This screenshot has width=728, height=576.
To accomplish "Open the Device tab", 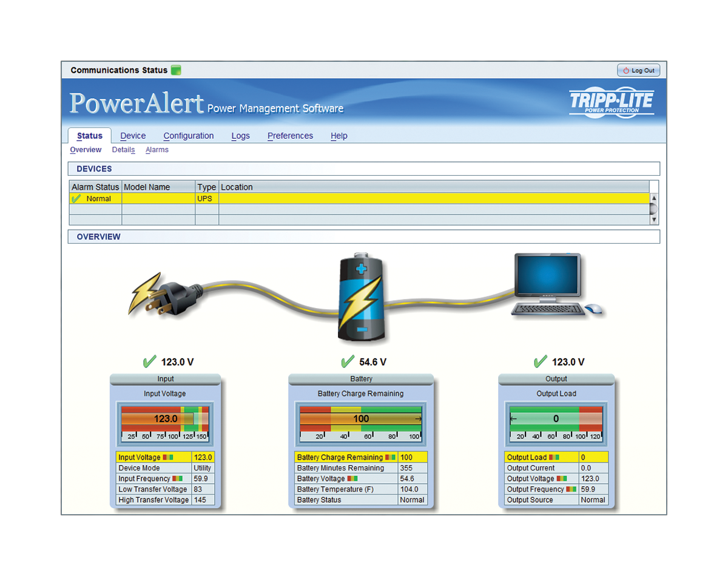I will tap(133, 136).
